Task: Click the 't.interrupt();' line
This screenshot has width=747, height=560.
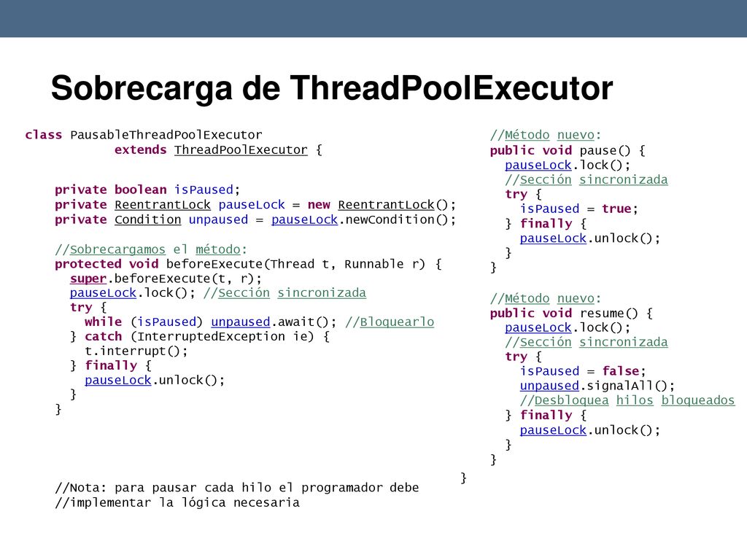Action: click(x=136, y=351)
